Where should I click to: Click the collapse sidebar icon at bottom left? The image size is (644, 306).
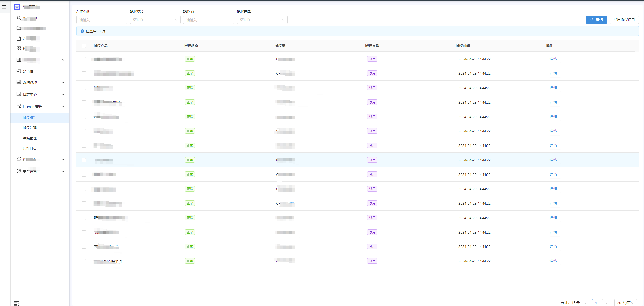(17, 303)
